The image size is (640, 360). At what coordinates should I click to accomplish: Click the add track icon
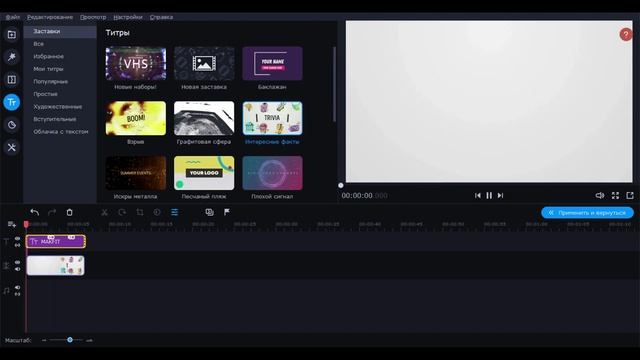[11, 224]
